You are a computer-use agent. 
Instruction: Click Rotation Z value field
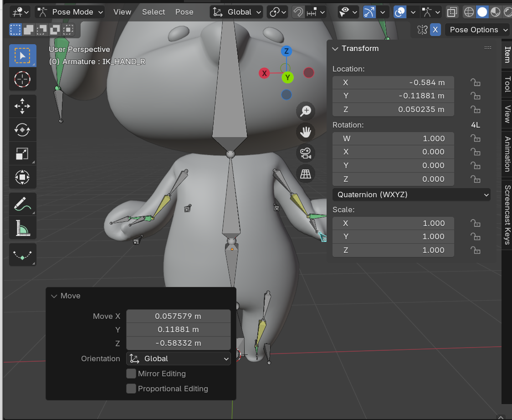point(393,179)
